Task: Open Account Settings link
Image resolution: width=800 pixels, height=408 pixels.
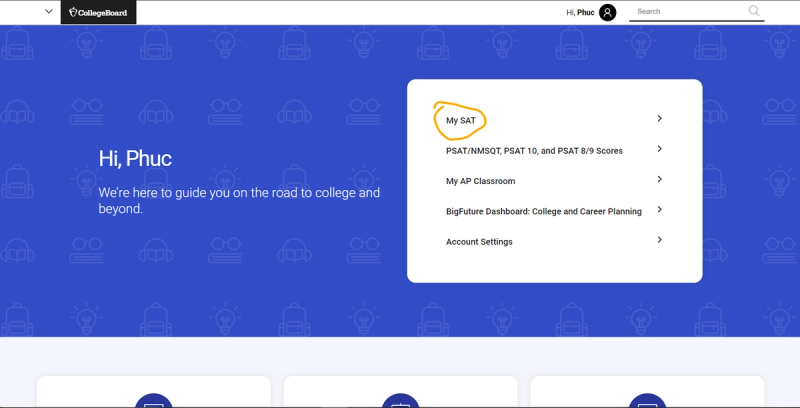Action: point(479,242)
